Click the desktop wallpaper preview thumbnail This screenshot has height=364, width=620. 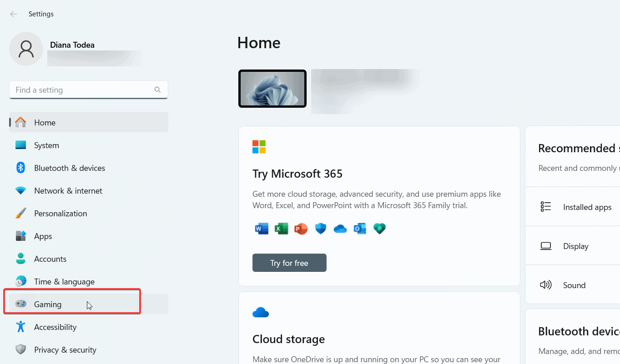click(x=272, y=89)
